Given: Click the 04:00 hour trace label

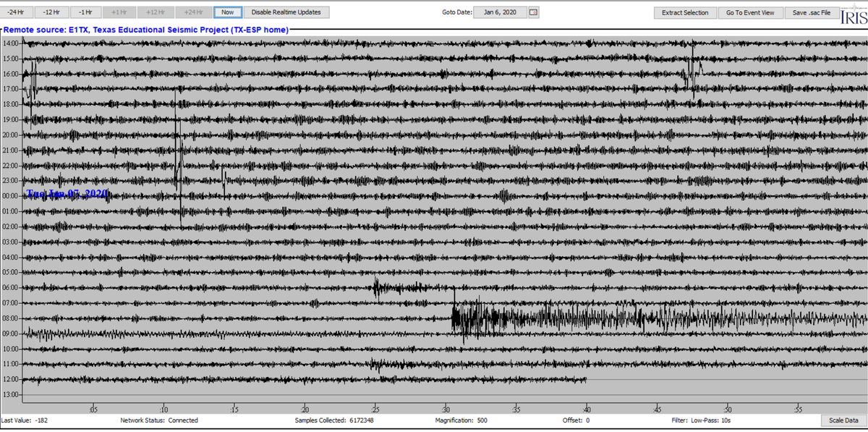Looking at the screenshot, I should [x=11, y=257].
